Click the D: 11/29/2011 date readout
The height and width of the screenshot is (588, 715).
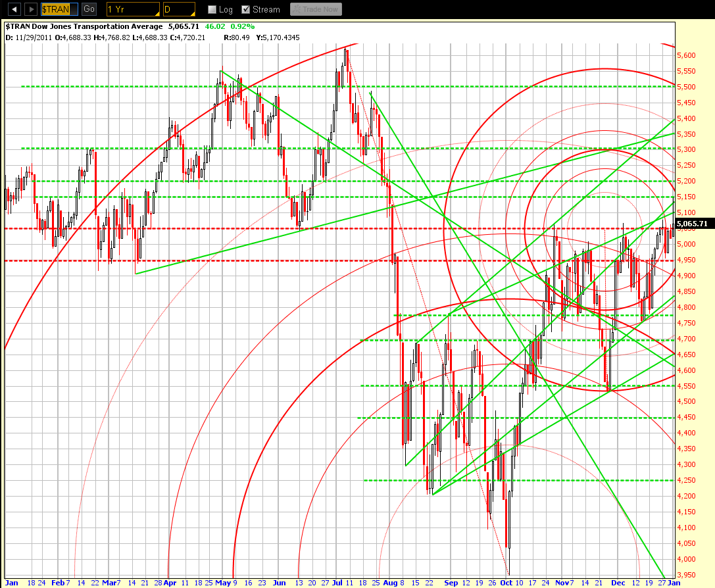(x=29, y=37)
